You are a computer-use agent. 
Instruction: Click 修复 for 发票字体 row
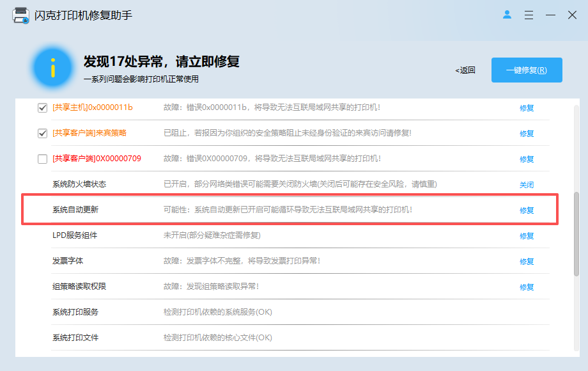[527, 261]
